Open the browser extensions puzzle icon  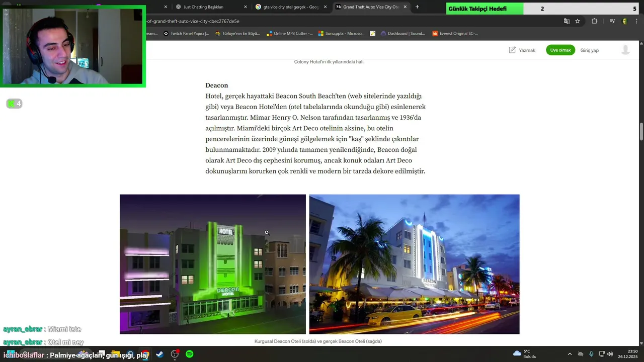click(594, 21)
